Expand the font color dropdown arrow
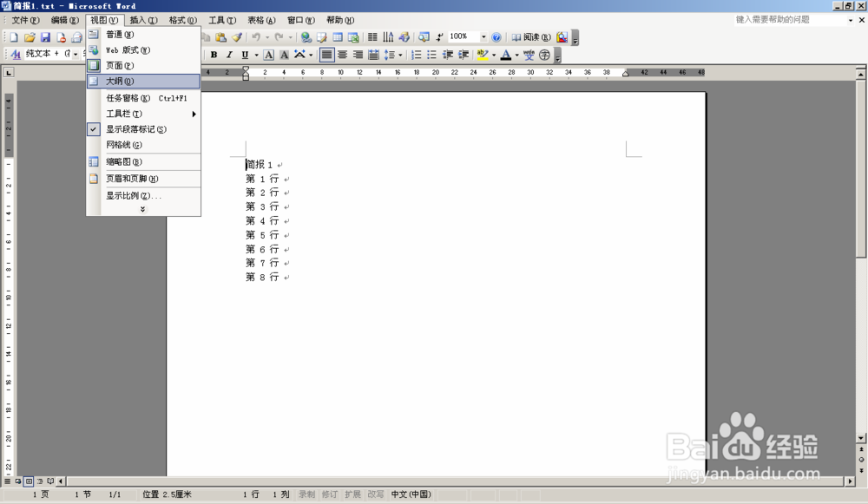 pyautogui.click(x=516, y=55)
